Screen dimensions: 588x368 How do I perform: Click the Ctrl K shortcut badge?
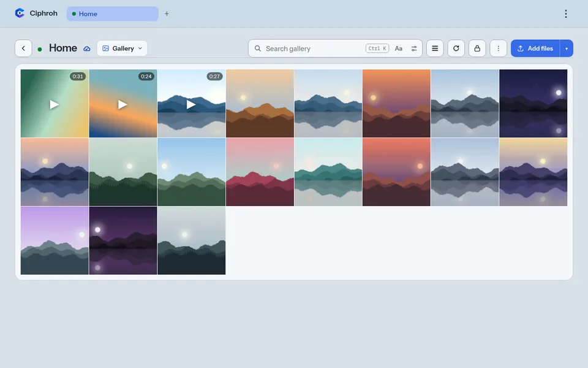(377, 48)
